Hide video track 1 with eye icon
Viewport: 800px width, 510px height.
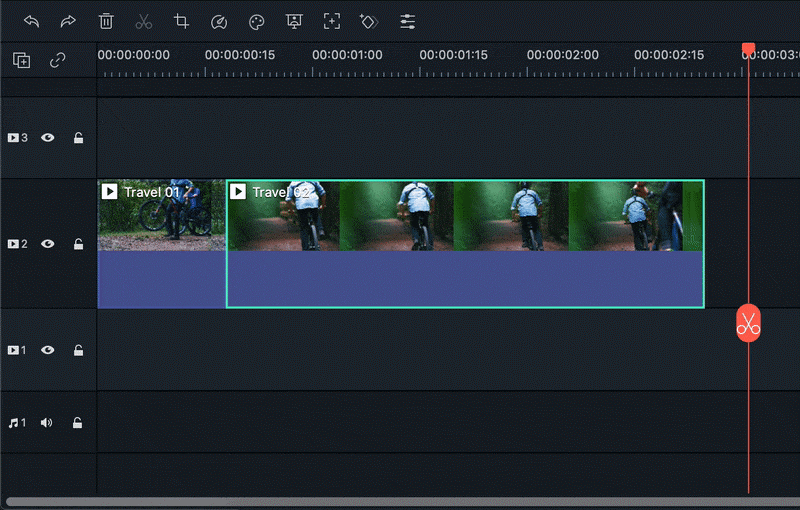pos(47,350)
